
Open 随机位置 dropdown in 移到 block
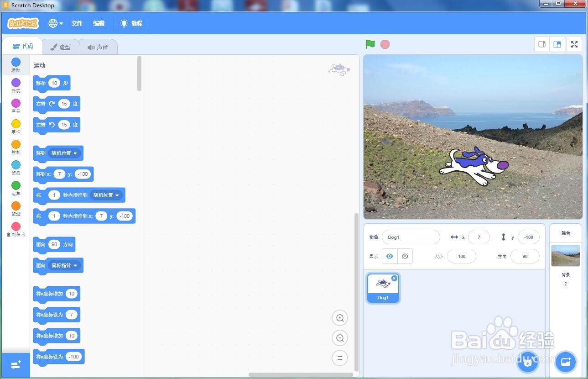pos(64,153)
